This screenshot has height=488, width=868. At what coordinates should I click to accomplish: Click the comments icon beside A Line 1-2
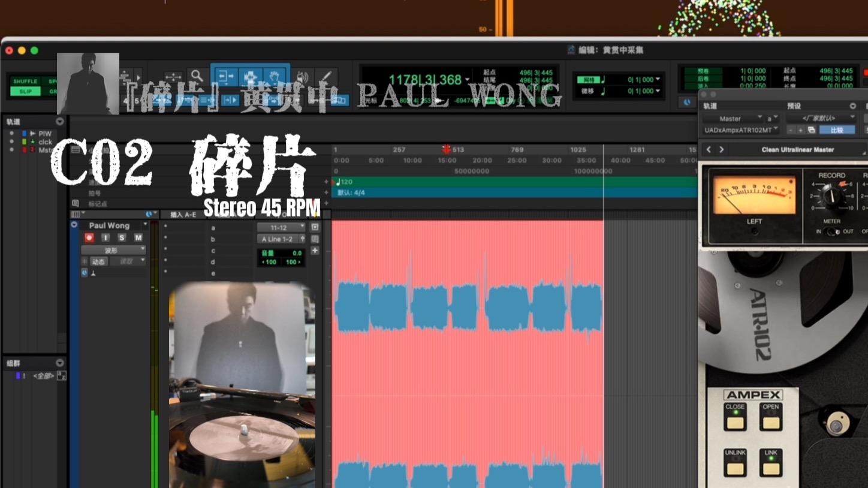click(315, 239)
